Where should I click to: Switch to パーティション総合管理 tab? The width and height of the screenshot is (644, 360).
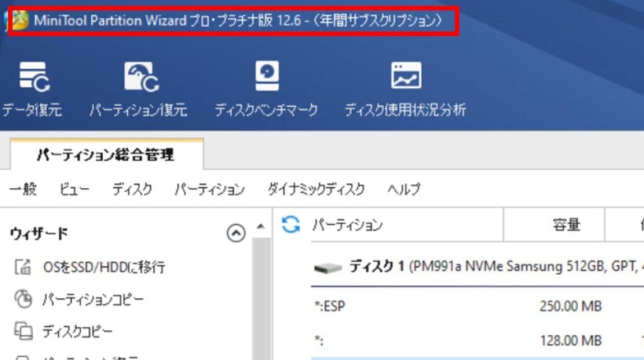coord(106,155)
